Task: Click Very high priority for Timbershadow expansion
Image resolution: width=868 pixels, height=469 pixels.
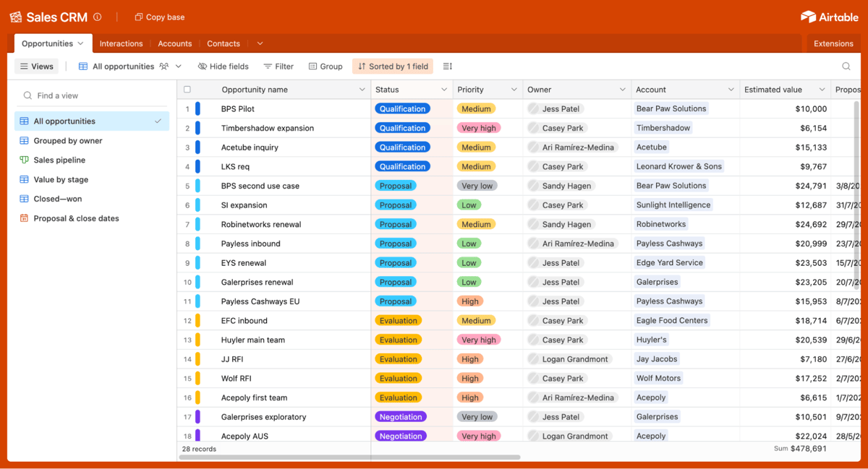Action: (x=479, y=128)
